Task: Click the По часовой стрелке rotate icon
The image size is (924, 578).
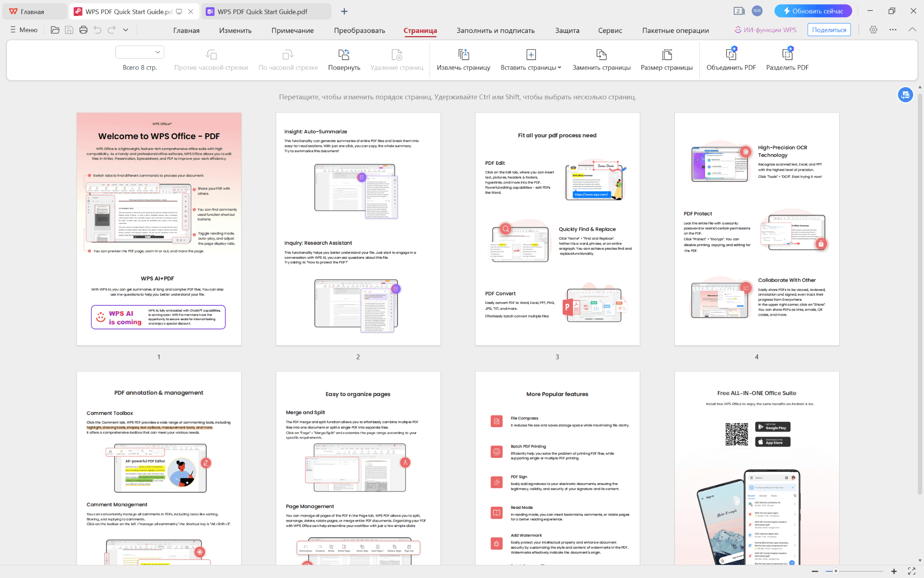Action: 287,55
